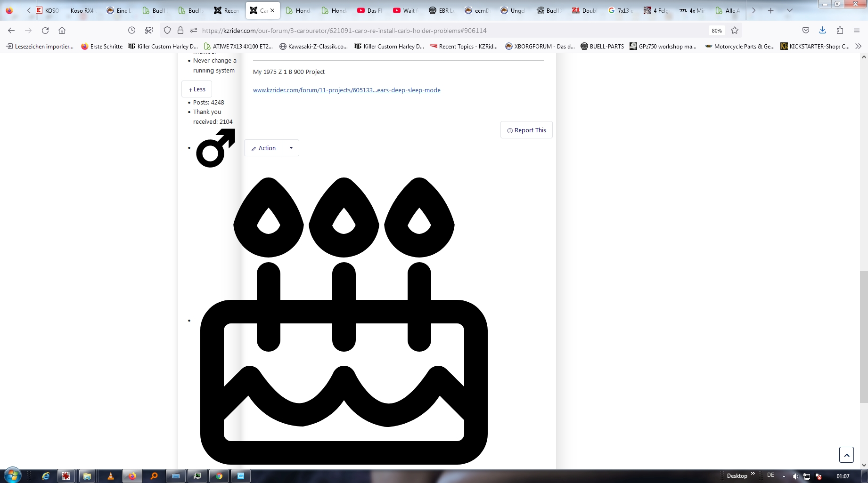Screen dimensions: 868x483
Task: List all tabs dropdown arrow
Action: pos(790,10)
